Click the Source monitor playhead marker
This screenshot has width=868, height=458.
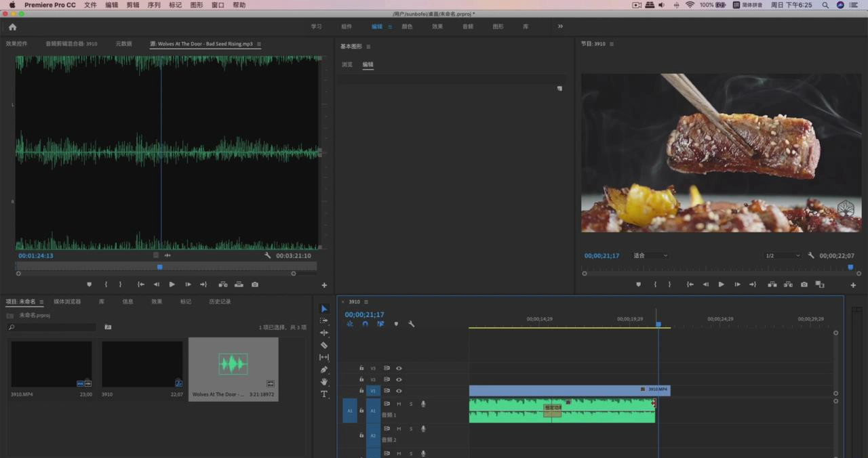(160, 267)
